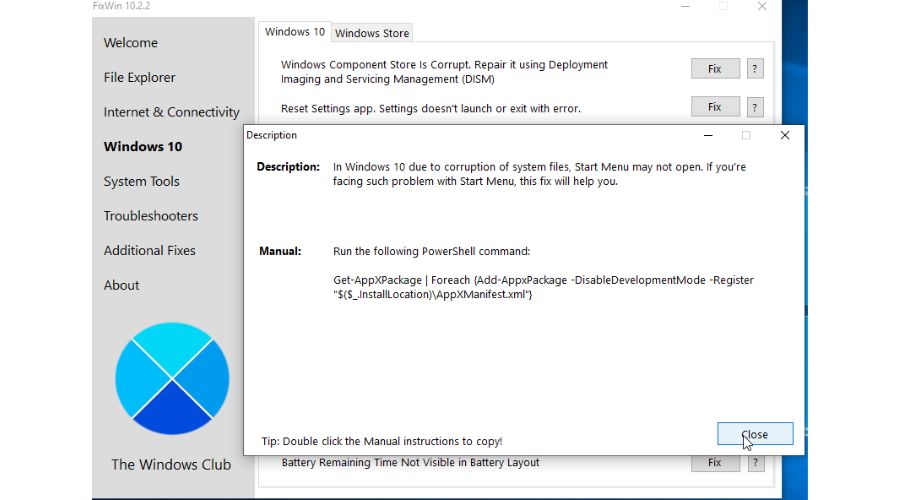Open the Welcome section in sidebar

coord(130,43)
